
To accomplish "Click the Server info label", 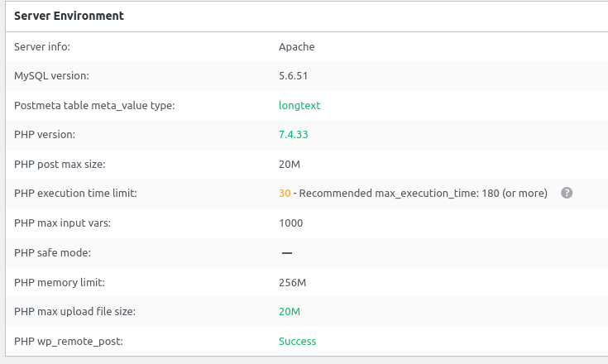I will [x=42, y=47].
